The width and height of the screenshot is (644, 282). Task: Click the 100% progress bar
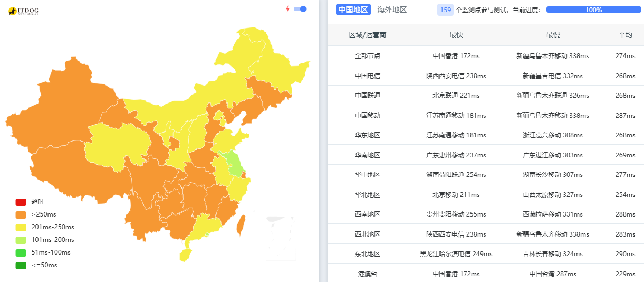click(593, 10)
